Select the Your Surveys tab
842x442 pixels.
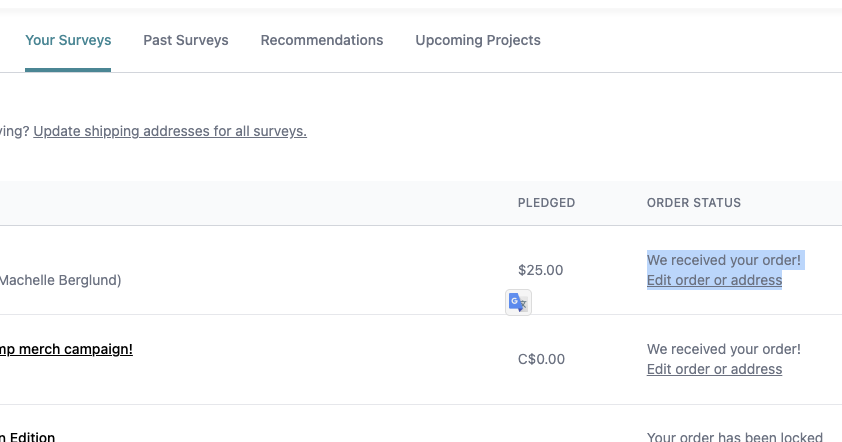(x=68, y=40)
